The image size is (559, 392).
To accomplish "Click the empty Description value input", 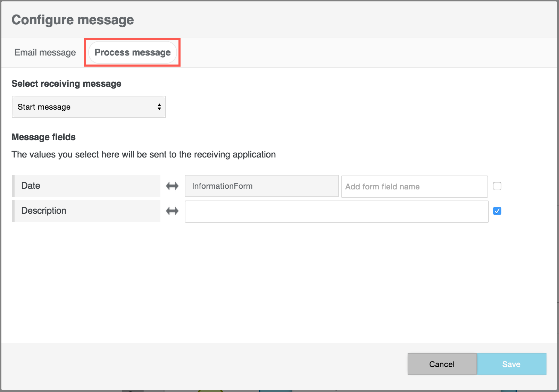I will [x=336, y=211].
